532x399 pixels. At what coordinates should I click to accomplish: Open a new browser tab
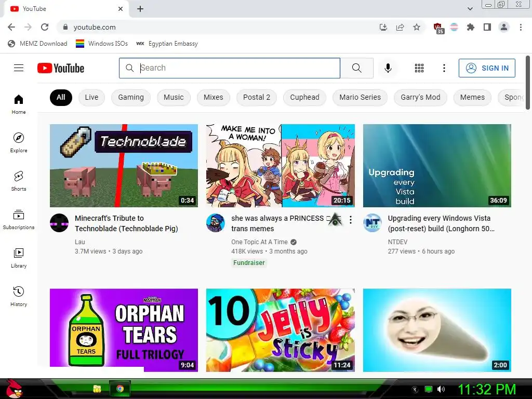coord(140,9)
